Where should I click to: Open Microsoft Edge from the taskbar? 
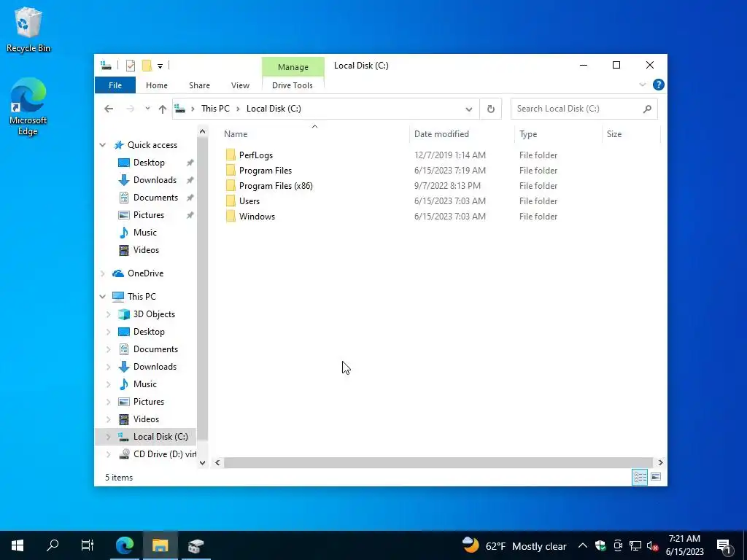point(125,545)
